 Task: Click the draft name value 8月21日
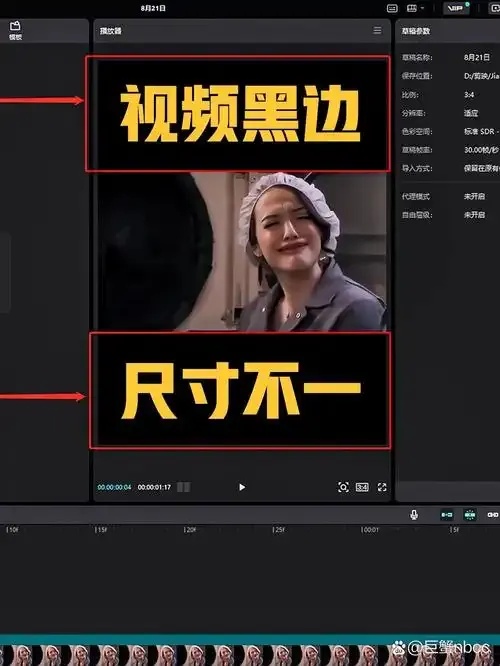tap(477, 57)
